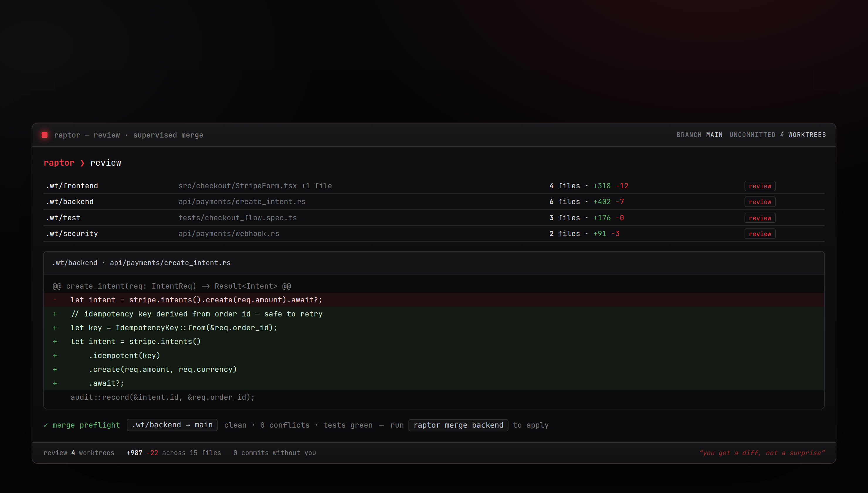The width and height of the screenshot is (868, 493).
Task: Click the 2 files +91 -3 stats
Action: point(584,234)
